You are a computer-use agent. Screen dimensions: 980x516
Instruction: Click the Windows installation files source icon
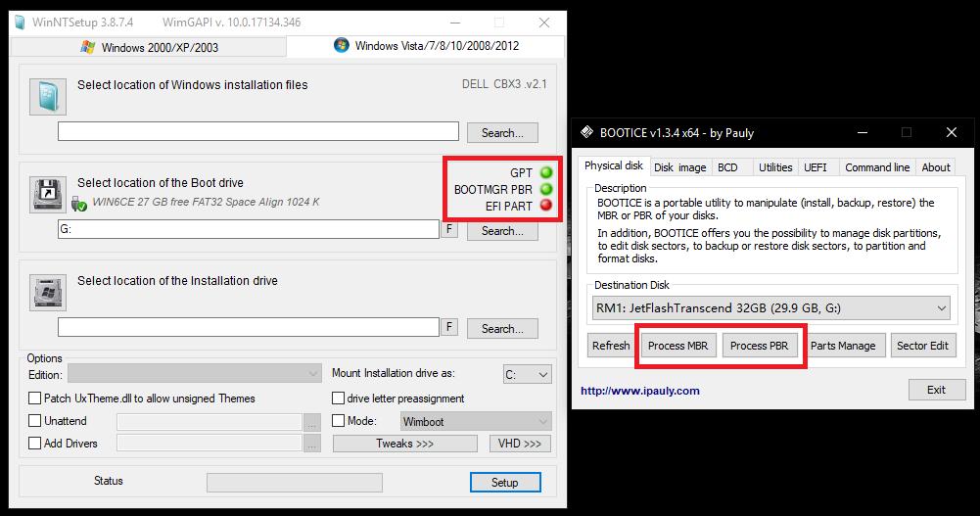tap(48, 97)
